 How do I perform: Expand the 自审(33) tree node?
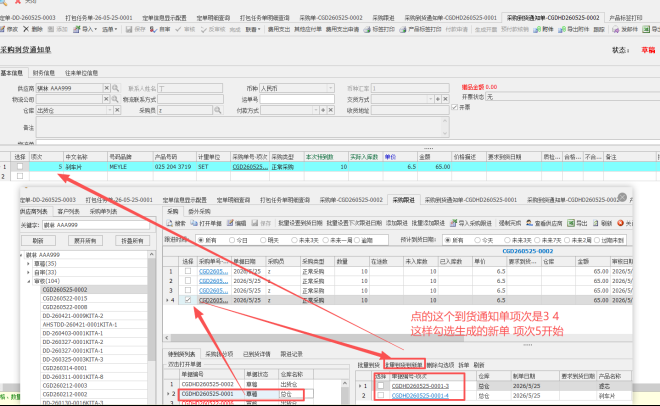tap(28, 273)
